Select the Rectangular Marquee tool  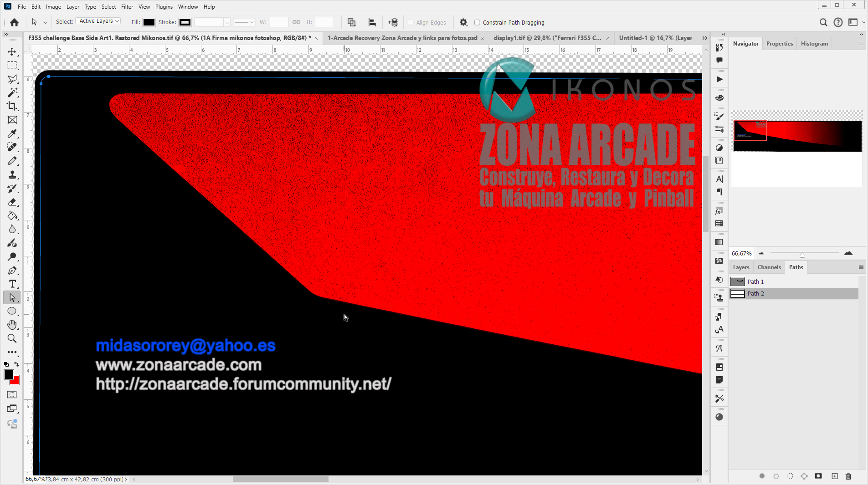(x=12, y=65)
